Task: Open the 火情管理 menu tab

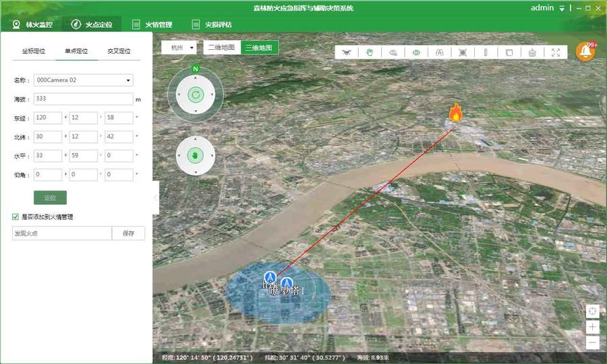Action: pos(156,24)
